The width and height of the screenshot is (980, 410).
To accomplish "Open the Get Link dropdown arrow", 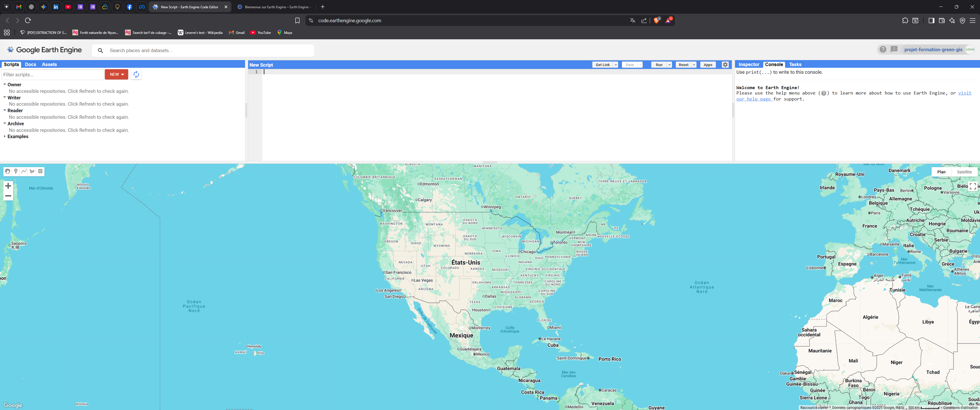I will [x=616, y=65].
